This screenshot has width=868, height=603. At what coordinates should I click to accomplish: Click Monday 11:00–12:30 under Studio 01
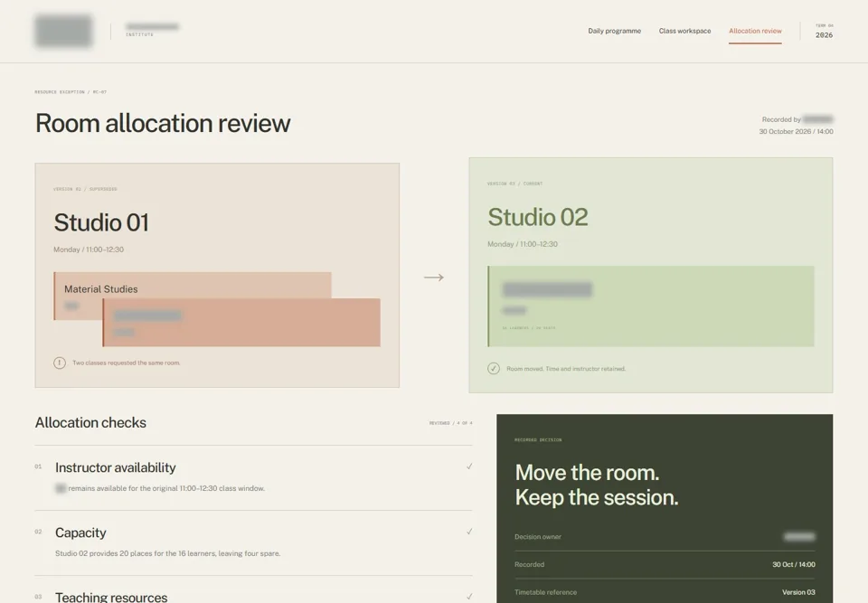[x=89, y=250]
